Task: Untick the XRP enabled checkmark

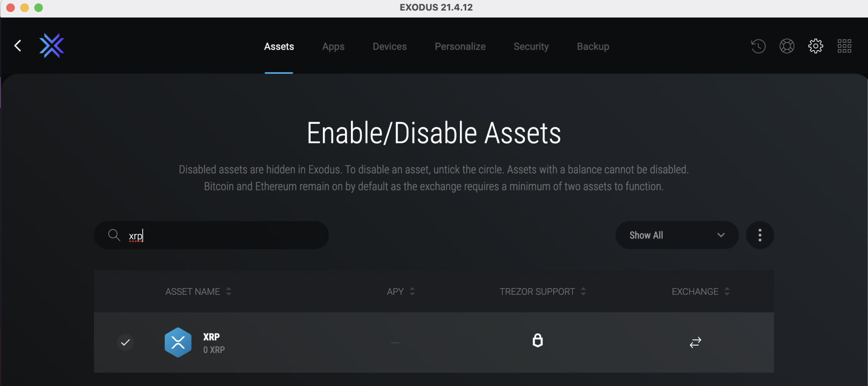Action: pyautogui.click(x=125, y=342)
